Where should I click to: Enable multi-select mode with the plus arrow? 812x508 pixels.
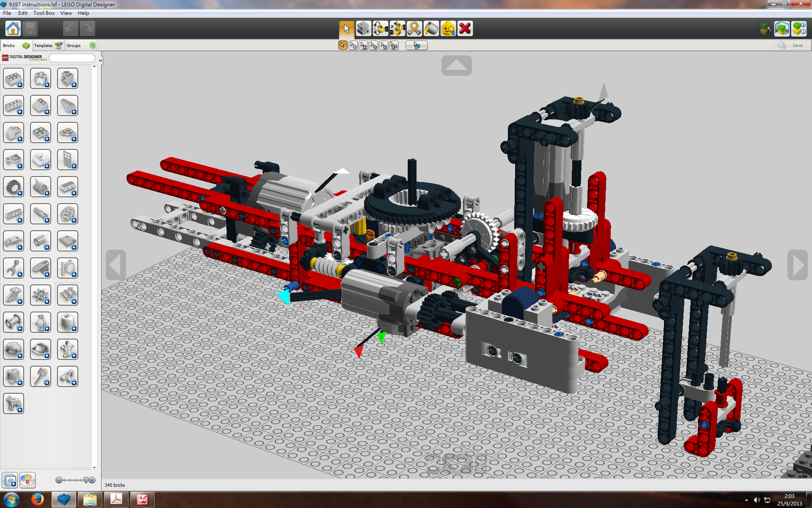point(353,45)
